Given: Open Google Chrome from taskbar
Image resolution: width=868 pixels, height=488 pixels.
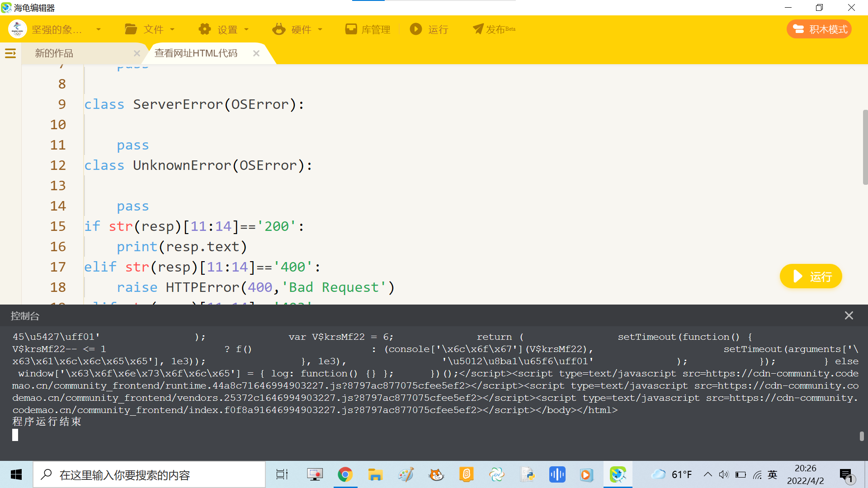Looking at the screenshot, I should point(345,474).
